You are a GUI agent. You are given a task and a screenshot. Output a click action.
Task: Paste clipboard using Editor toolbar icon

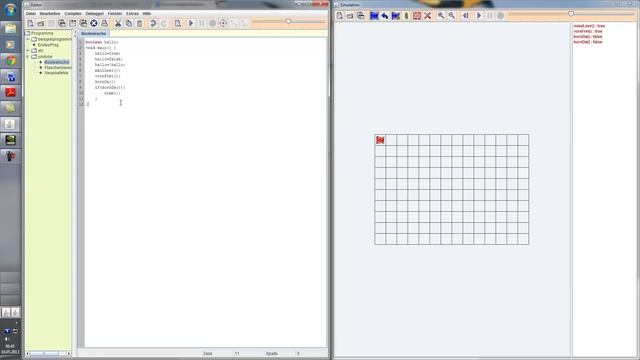(x=139, y=23)
